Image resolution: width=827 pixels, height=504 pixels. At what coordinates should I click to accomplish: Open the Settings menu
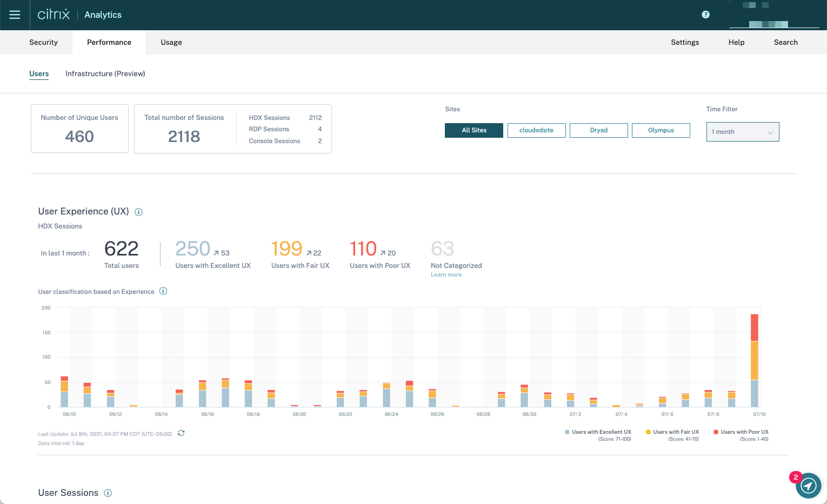tap(685, 42)
